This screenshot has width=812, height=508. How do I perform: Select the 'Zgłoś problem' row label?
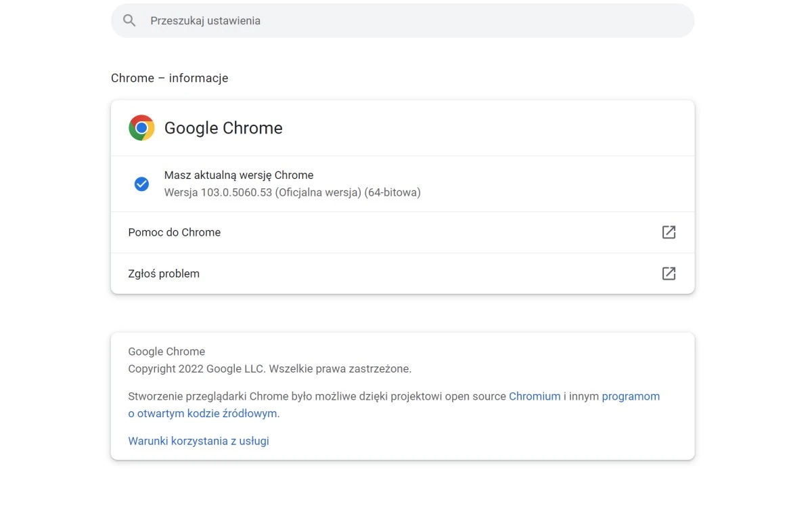[164, 274]
